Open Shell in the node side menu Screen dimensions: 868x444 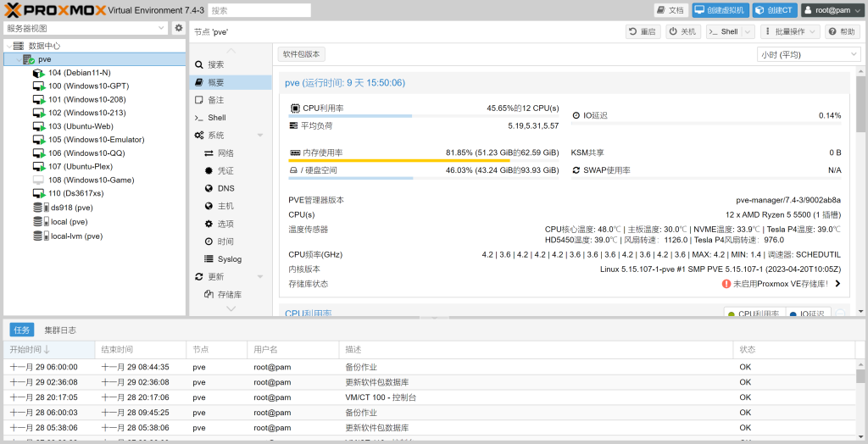point(231,118)
